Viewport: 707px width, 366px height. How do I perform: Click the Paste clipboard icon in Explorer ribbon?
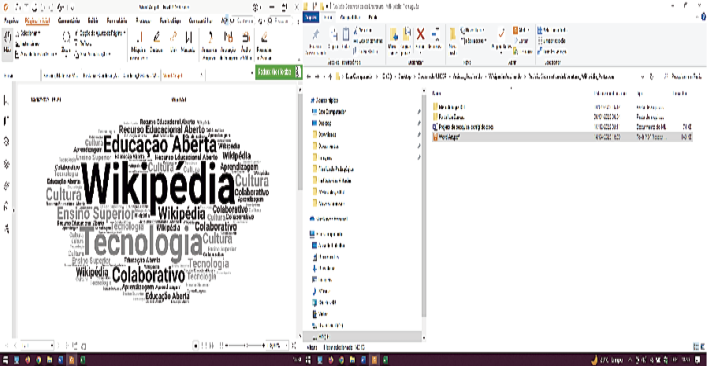346,38
